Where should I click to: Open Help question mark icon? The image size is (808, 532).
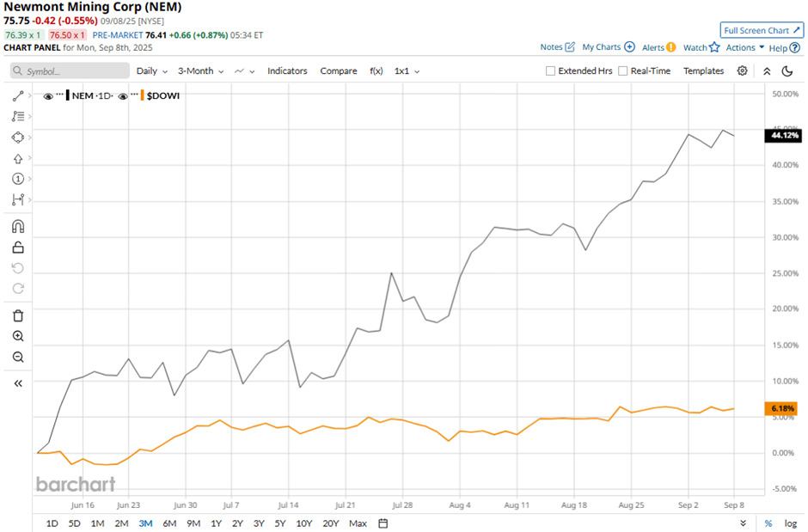pos(795,48)
